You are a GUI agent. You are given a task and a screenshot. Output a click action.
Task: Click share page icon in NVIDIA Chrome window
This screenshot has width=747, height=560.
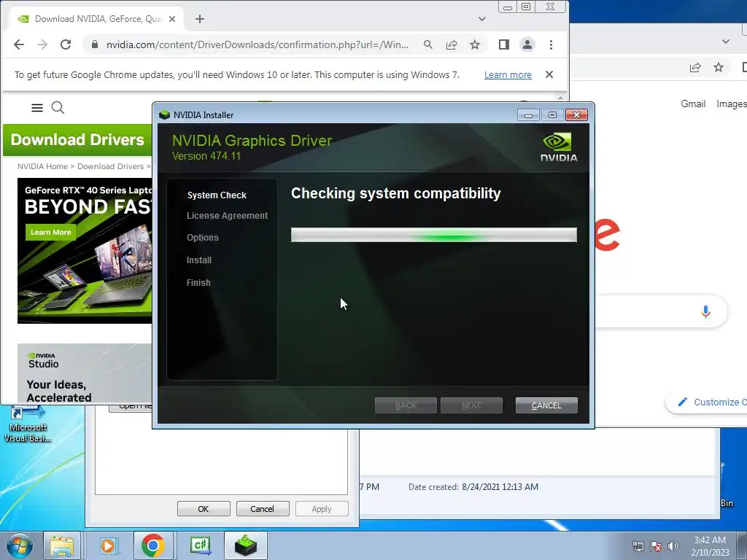pos(451,44)
